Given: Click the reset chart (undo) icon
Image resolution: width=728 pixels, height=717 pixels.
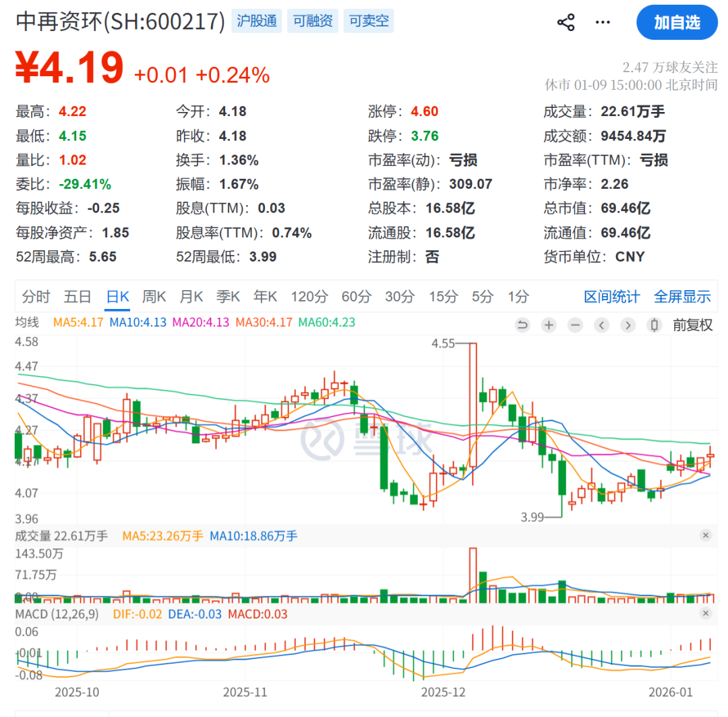Looking at the screenshot, I should click(x=522, y=325).
